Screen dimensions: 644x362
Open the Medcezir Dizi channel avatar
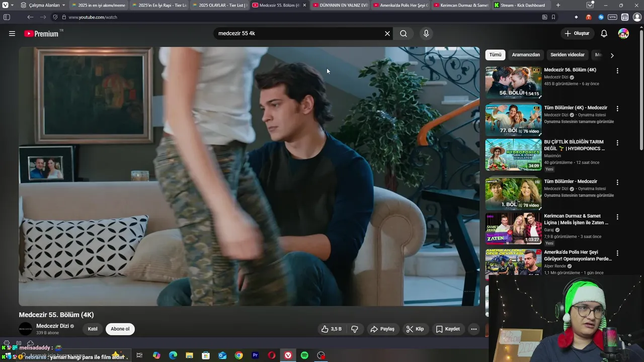pos(26,329)
